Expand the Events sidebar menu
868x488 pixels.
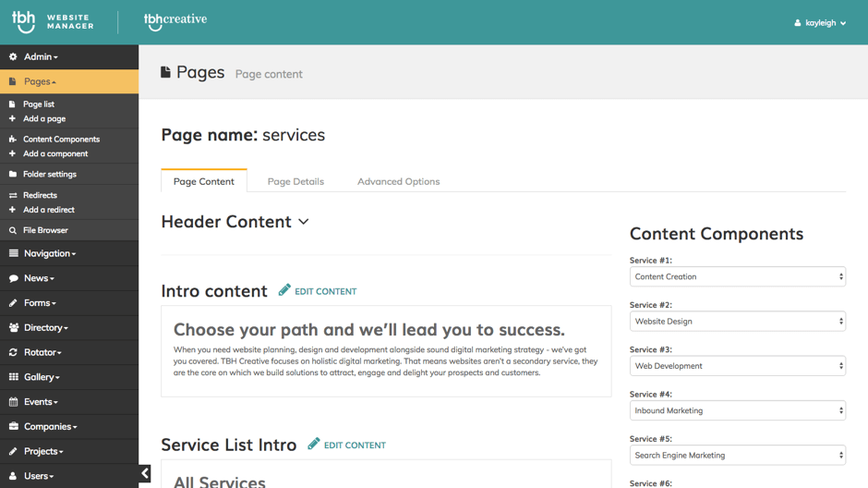(x=69, y=402)
